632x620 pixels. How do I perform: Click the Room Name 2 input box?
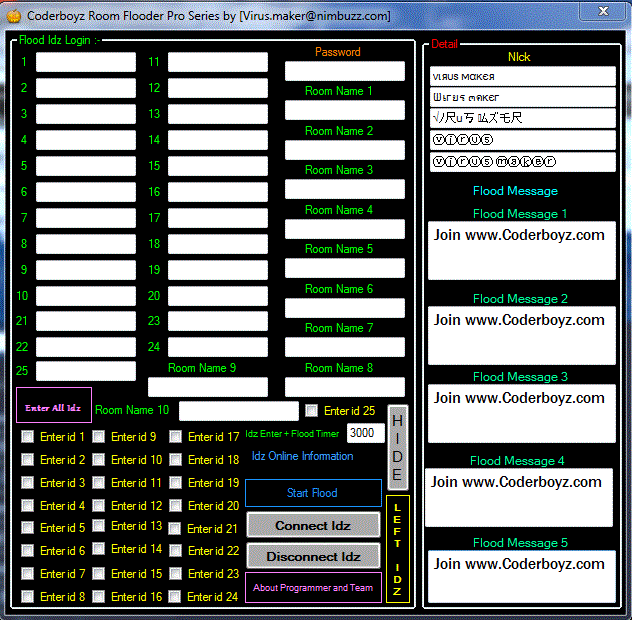pyautogui.click(x=345, y=150)
